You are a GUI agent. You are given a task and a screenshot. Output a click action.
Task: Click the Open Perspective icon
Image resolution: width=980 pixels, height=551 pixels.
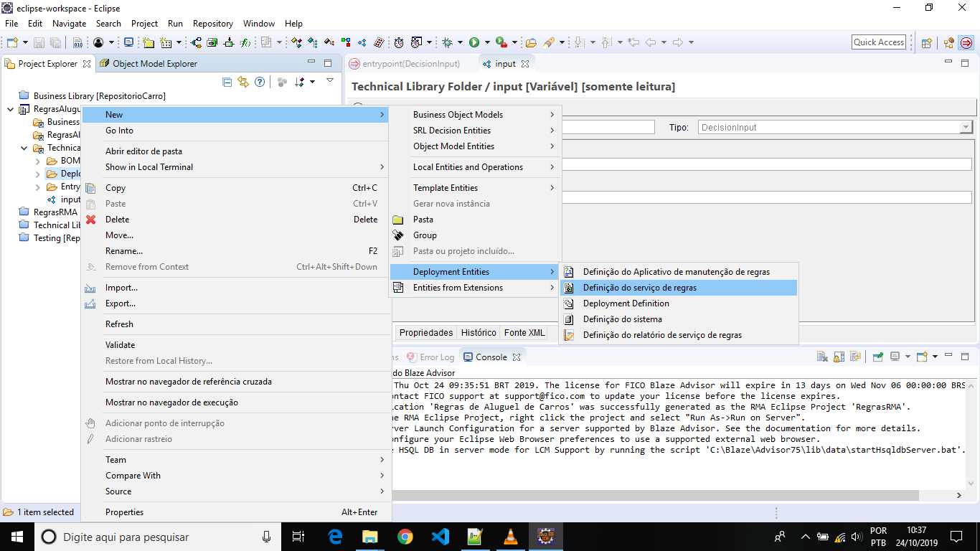click(926, 42)
